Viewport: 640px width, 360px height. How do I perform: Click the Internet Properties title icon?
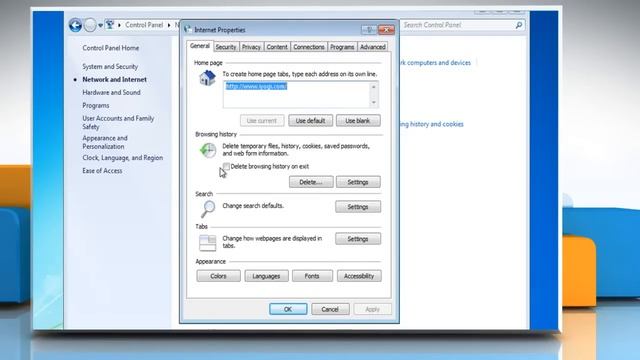(188, 29)
